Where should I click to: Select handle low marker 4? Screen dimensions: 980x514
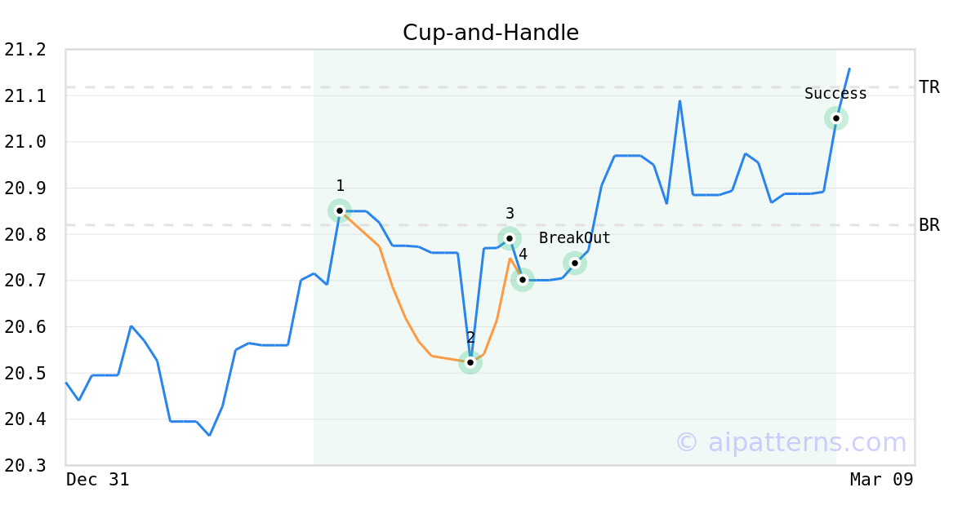point(523,280)
